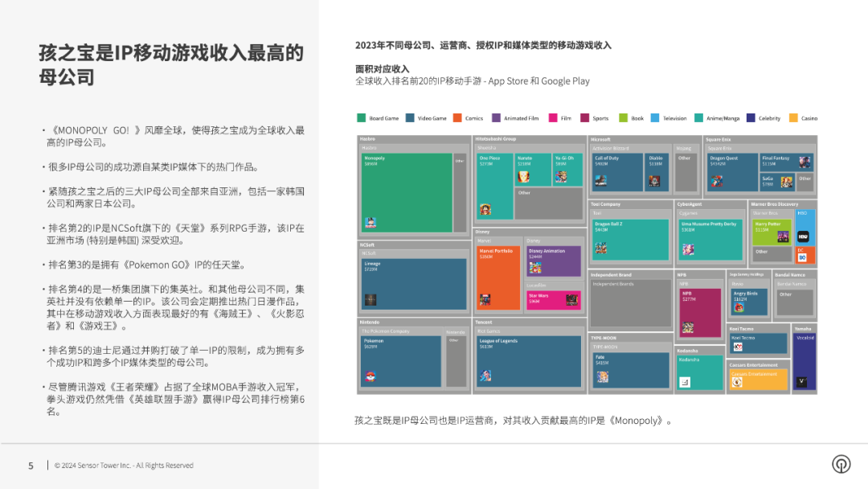
Task: Click the page number 5 in footer
Action: click(x=30, y=465)
